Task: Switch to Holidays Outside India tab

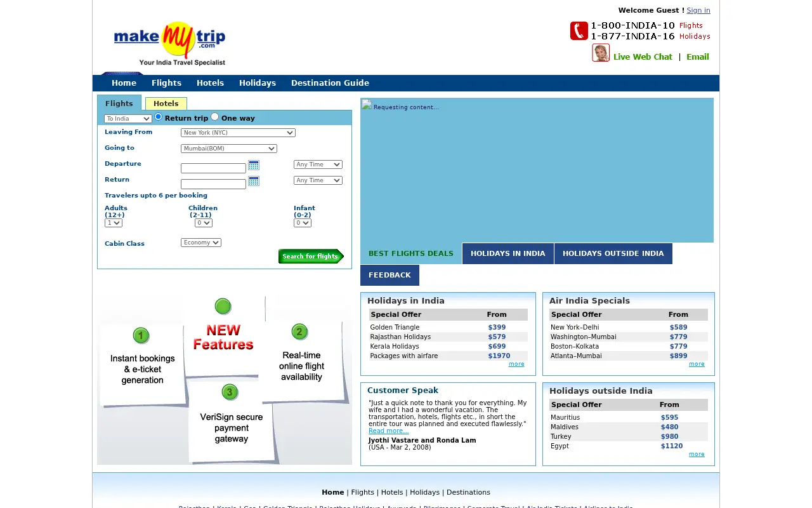Action: (613, 253)
